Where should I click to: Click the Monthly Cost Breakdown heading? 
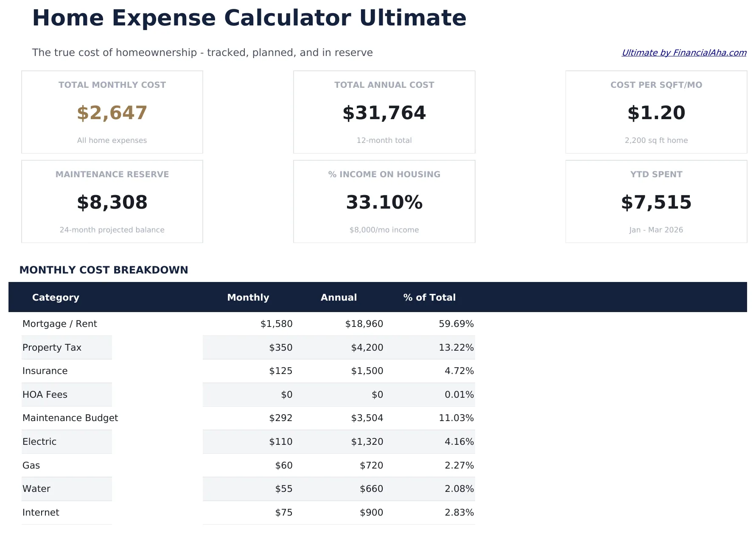[x=104, y=270]
